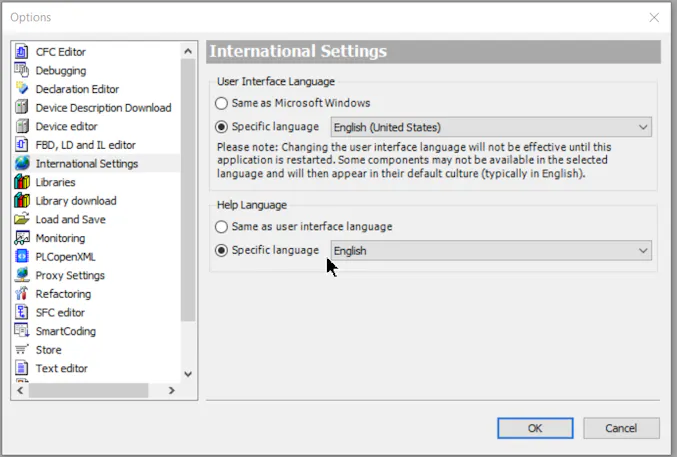Open Proxy Settings category
The height and width of the screenshot is (457, 677).
pos(70,275)
